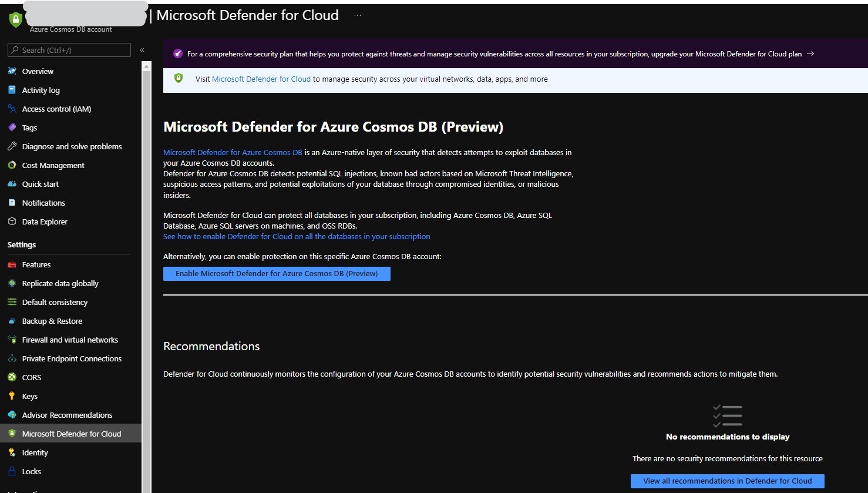
Task: Click the Microsoft Defender shield sidebar icon
Action: coord(12,434)
